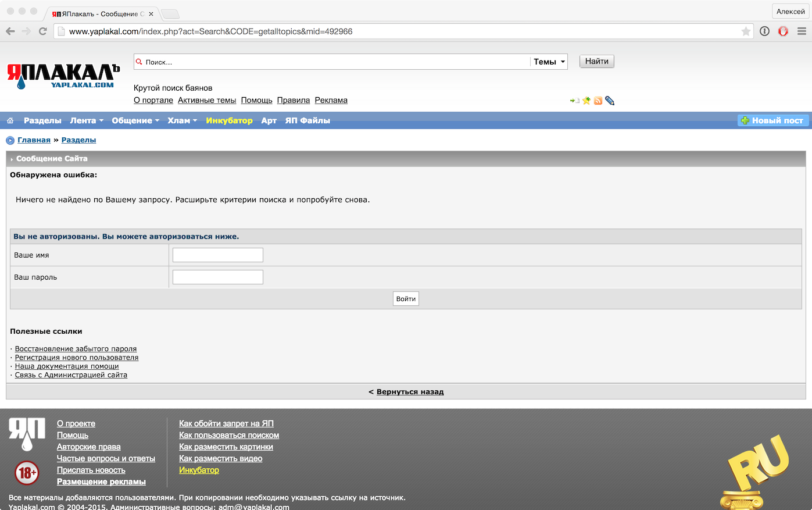Open the Инкубатор nav tab
The height and width of the screenshot is (510, 812).
coord(229,120)
